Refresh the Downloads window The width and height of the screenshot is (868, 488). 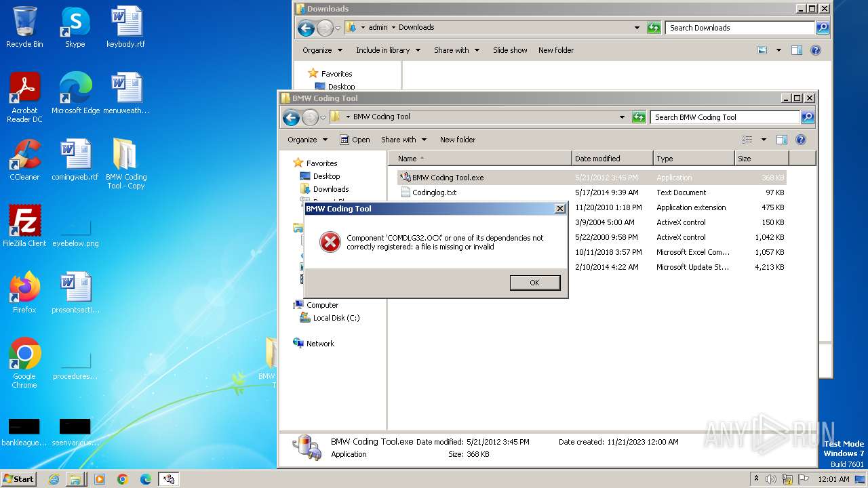pyautogui.click(x=654, y=28)
